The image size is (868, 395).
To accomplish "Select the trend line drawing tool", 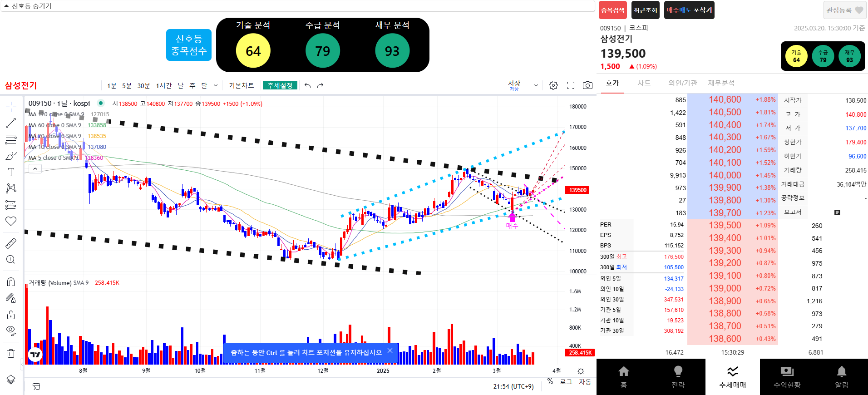I will pyautogui.click(x=11, y=123).
